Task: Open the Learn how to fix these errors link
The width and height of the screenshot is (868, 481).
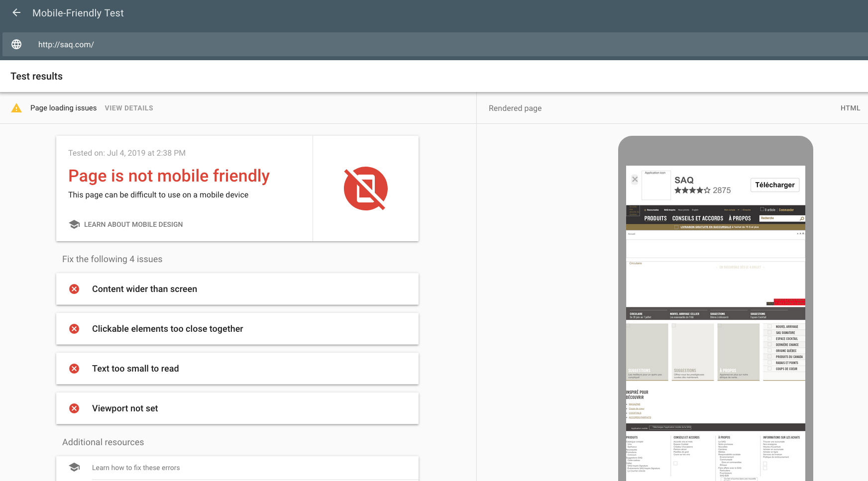Action: click(x=136, y=468)
